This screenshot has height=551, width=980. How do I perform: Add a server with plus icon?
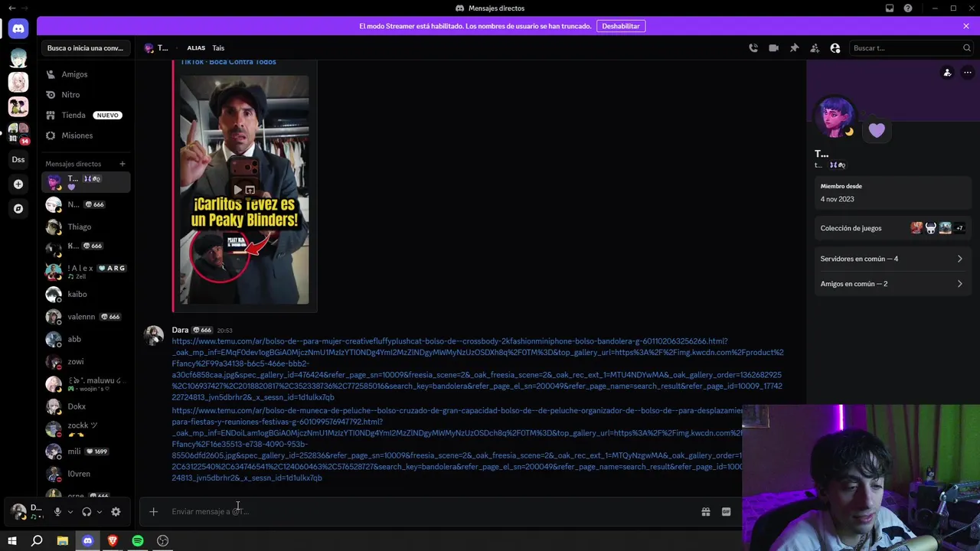tap(18, 184)
